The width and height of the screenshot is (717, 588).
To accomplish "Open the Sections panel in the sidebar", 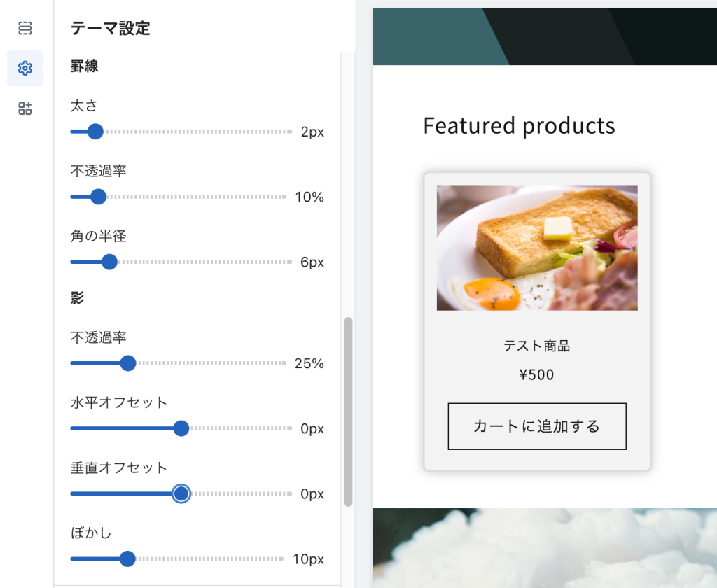I will point(25,28).
